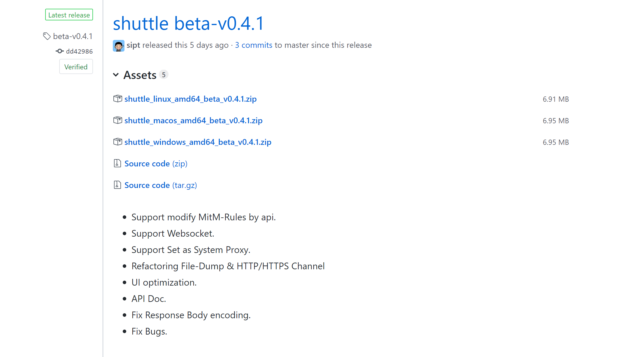The image size is (644, 357).
Task: Click the Assets count badge showing 5
Action: 164,75
